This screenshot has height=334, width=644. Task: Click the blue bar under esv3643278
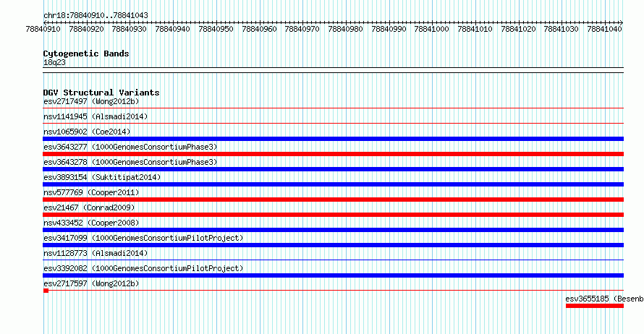pyautogui.click(x=334, y=169)
